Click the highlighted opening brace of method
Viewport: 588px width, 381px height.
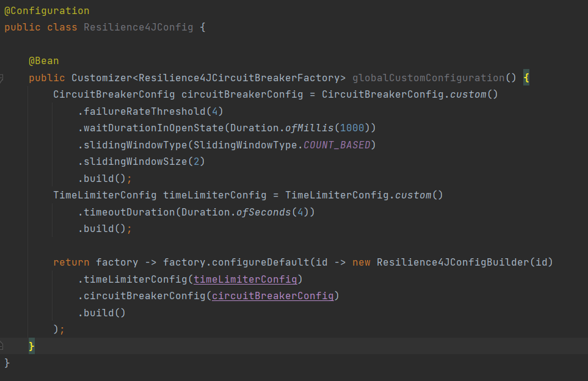526,78
